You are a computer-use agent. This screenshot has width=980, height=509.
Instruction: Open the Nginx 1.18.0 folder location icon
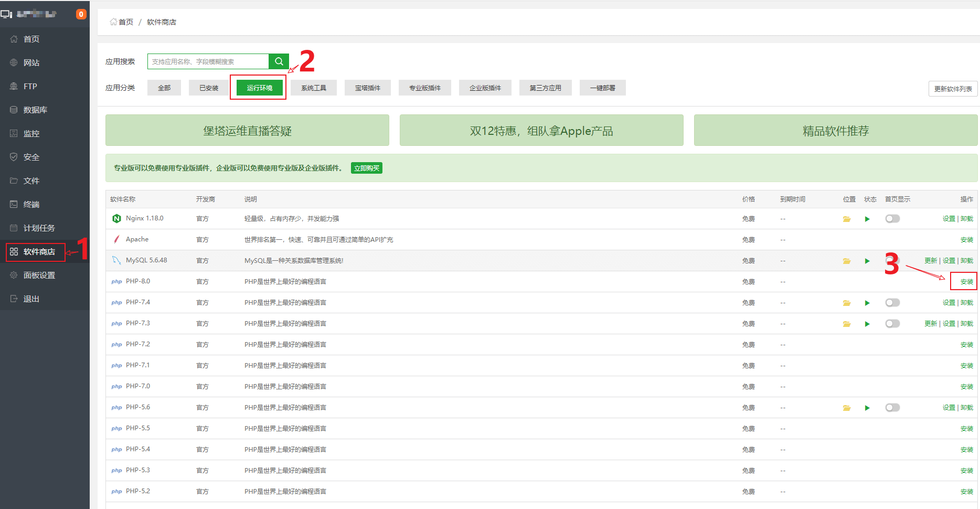(x=847, y=219)
